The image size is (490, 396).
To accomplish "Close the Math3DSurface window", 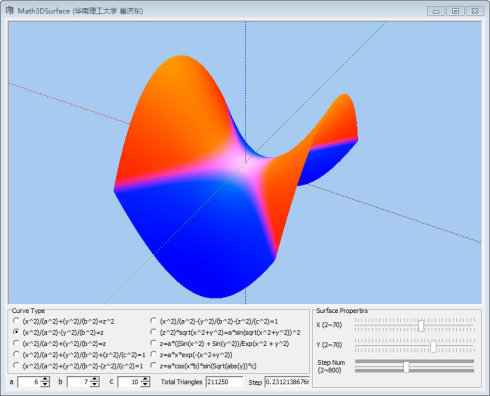I will (475, 11).
